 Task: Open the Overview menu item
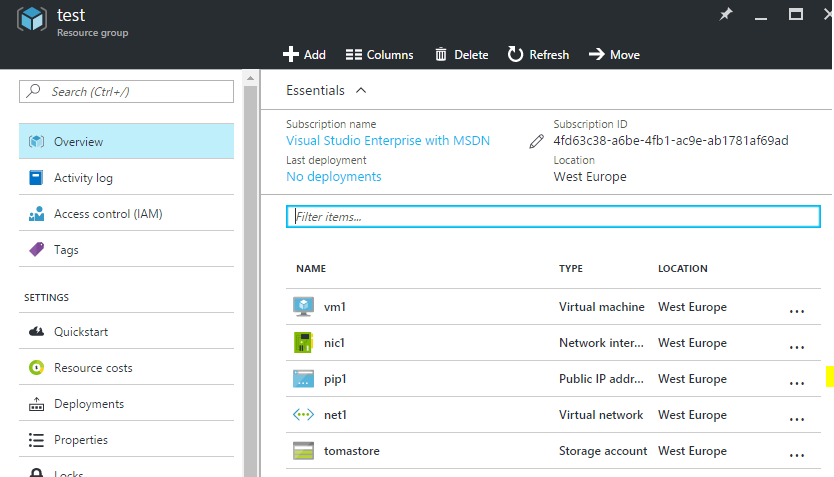pyautogui.click(x=127, y=141)
